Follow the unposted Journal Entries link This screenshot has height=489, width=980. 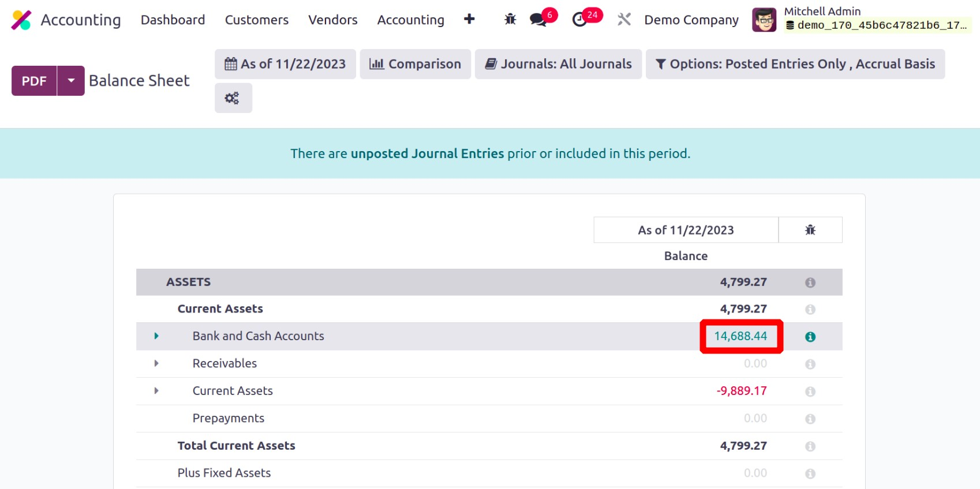[x=427, y=153]
